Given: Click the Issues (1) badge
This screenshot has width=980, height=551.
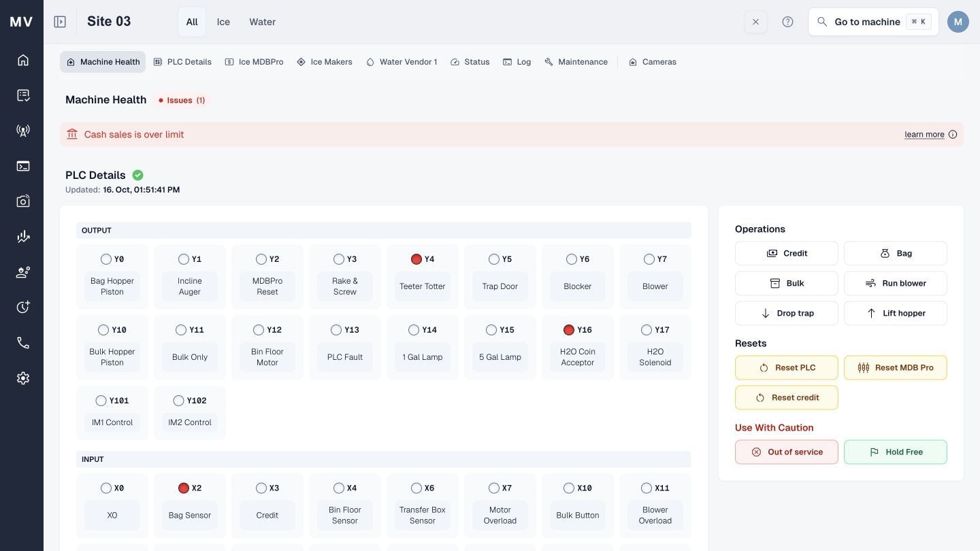Looking at the screenshot, I should point(181,100).
